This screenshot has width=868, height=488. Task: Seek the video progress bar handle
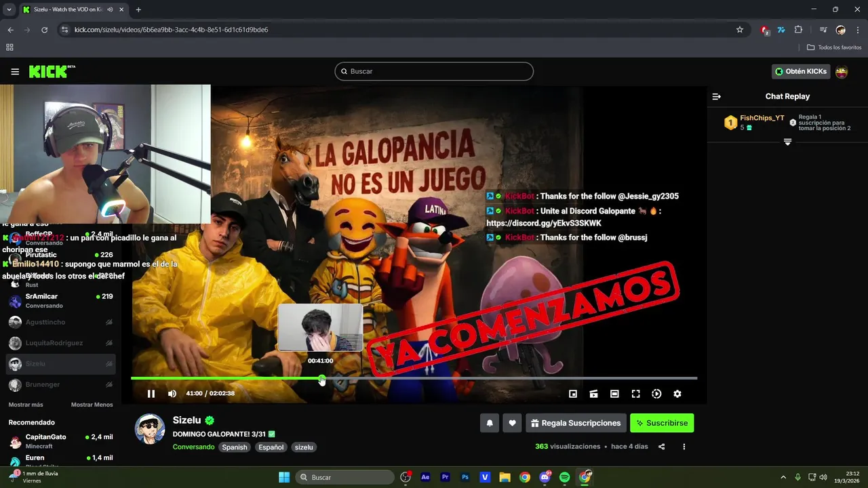pos(321,378)
